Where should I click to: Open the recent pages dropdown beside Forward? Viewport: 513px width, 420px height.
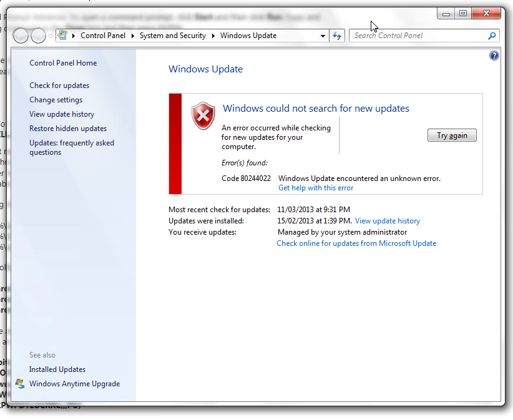coord(51,36)
